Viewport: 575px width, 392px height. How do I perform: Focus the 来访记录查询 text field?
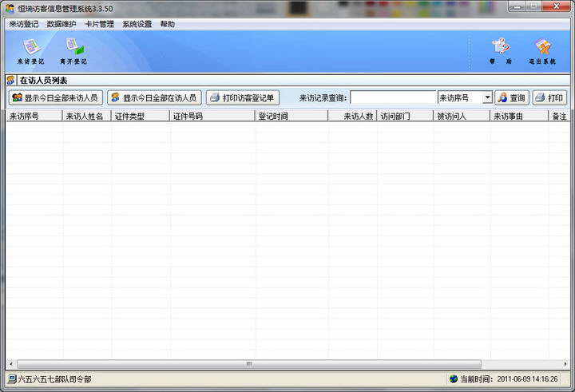click(x=393, y=97)
